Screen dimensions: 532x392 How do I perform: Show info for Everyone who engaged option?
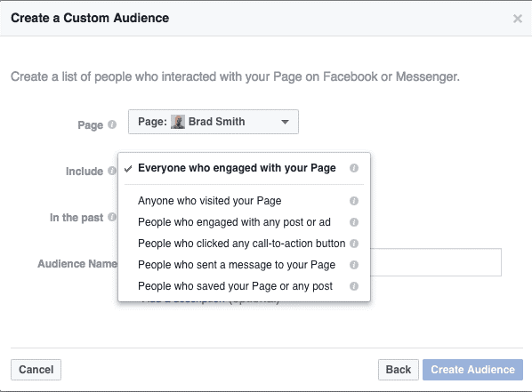[354, 168]
